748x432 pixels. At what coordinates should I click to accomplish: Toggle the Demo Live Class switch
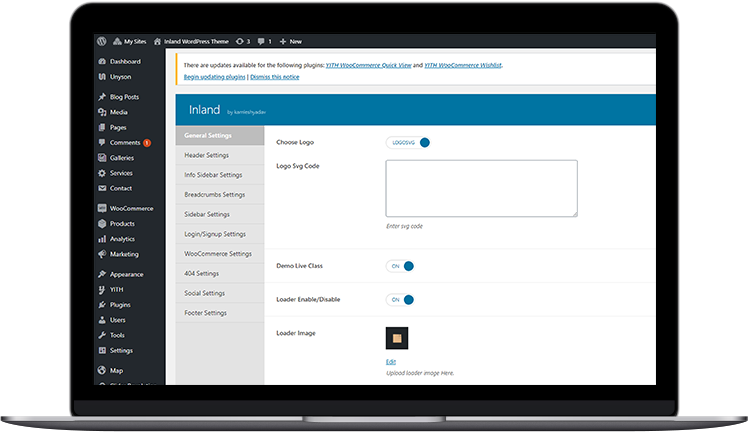coord(400,266)
